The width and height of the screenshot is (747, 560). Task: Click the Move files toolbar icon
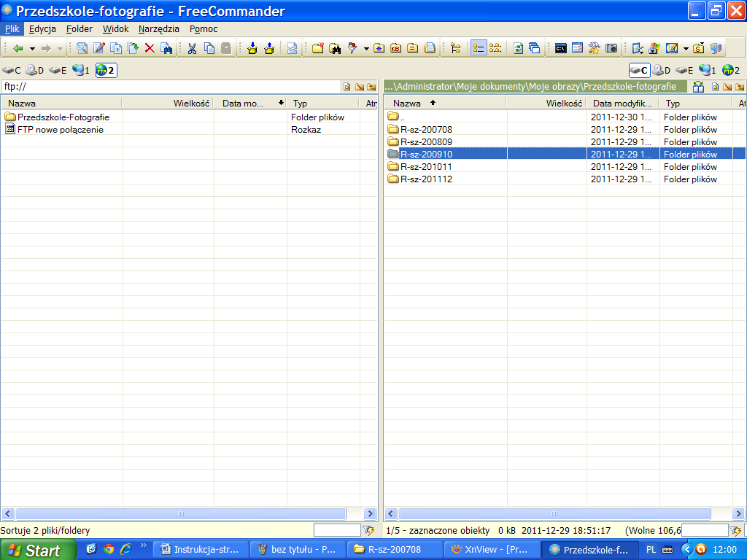coord(133,48)
